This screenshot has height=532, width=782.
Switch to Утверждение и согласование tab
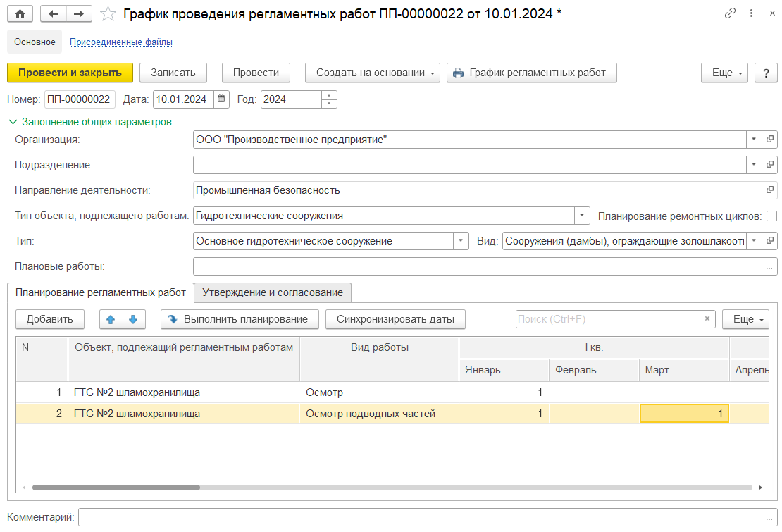272,292
